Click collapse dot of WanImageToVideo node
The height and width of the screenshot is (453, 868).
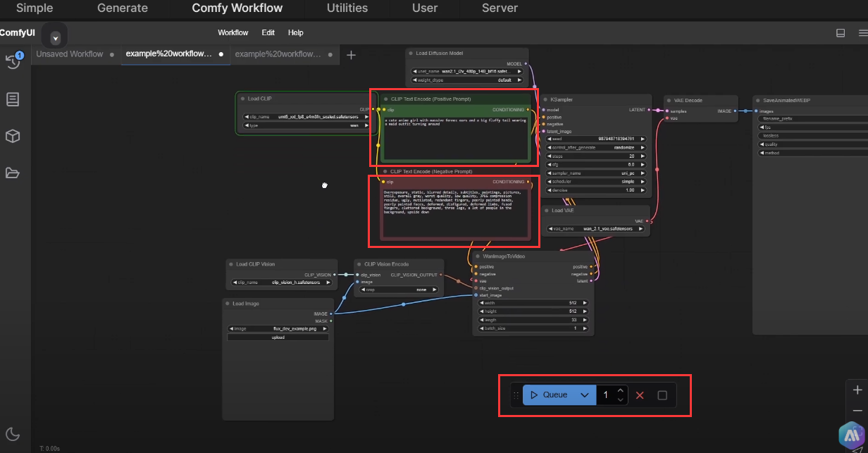point(478,256)
